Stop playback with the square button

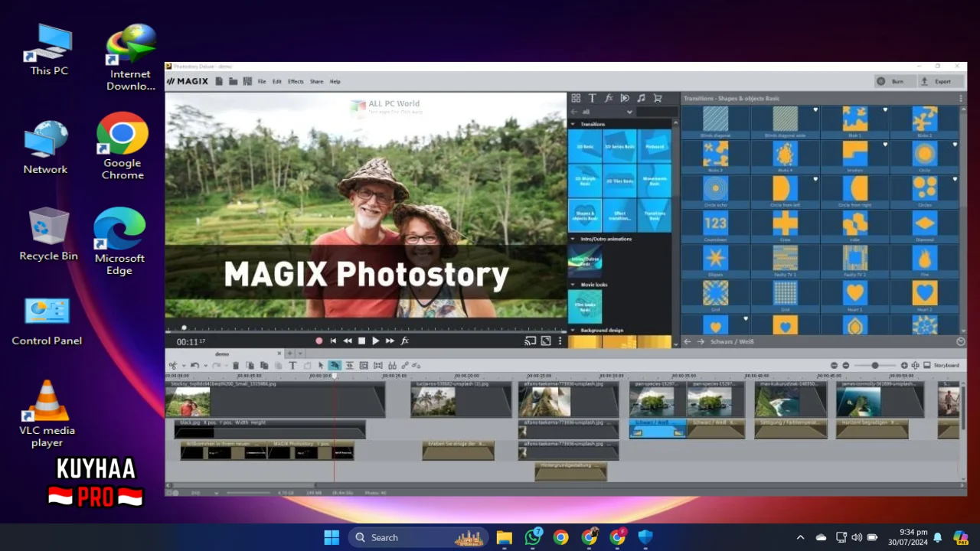(361, 341)
